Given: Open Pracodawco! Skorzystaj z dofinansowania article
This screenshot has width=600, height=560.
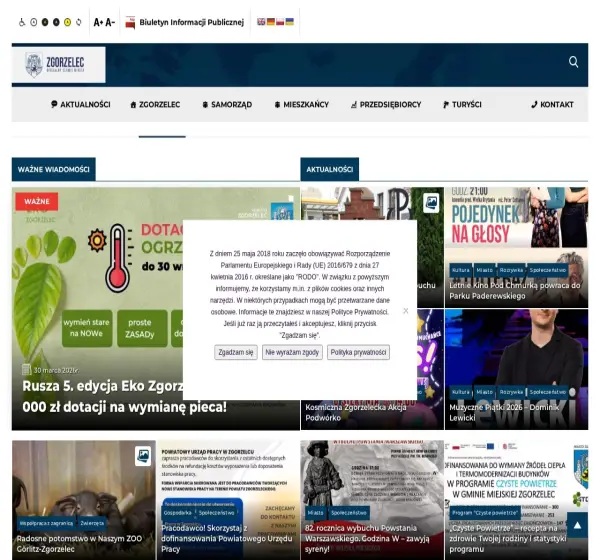Looking at the screenshot, I should 227,538.
